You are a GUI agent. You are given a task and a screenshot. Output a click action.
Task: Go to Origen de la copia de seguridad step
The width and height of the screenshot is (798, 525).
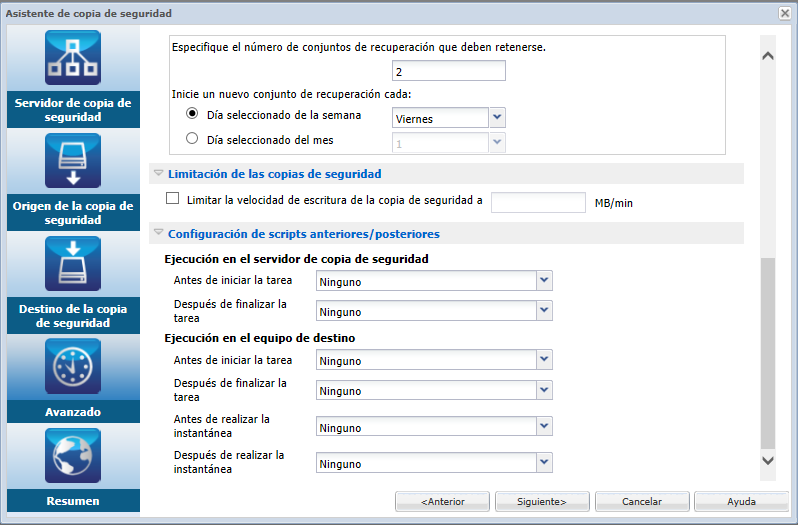tap(73, 213)
